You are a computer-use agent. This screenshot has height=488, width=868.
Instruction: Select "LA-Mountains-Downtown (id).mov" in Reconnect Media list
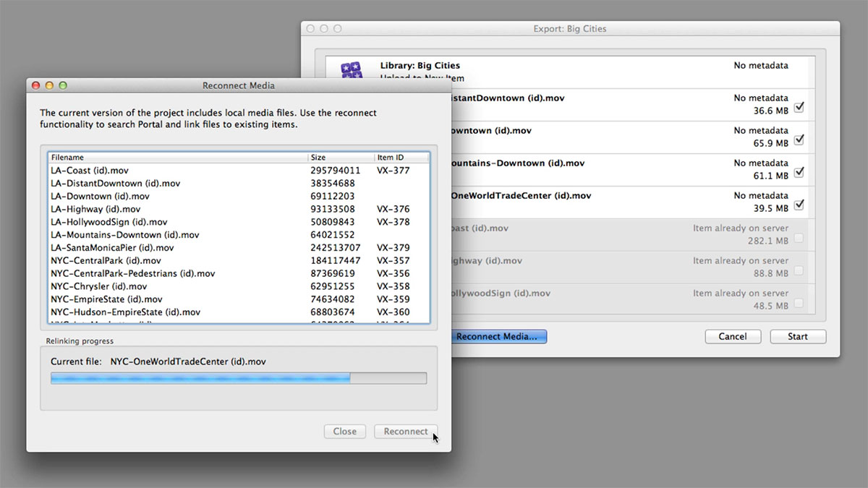(125, 235)
